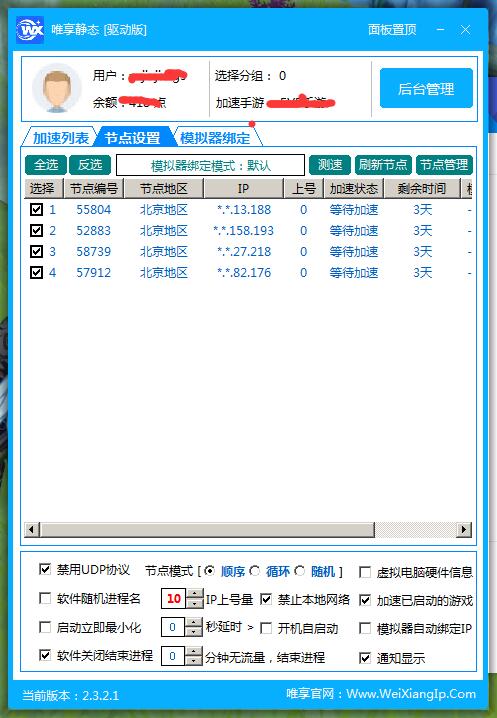Switch to the 模拟器绑定 tab
Screen dimensions: 497x718
(215, 137)
